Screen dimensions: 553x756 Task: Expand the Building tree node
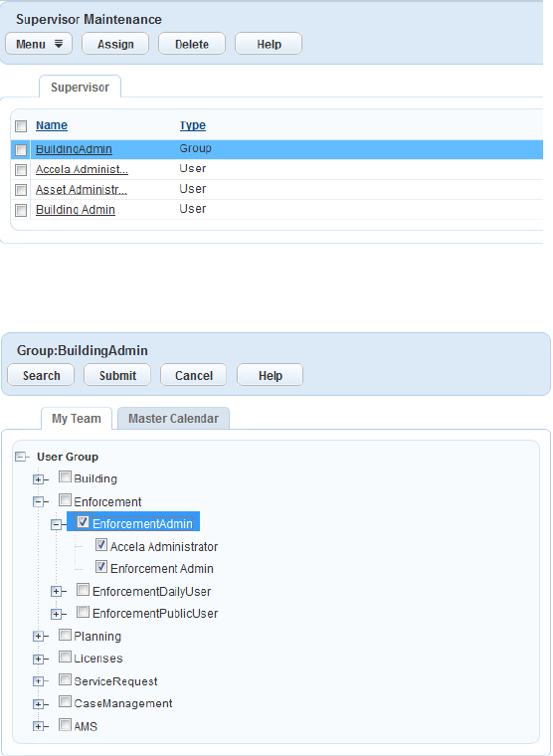(x=38, y=479)
